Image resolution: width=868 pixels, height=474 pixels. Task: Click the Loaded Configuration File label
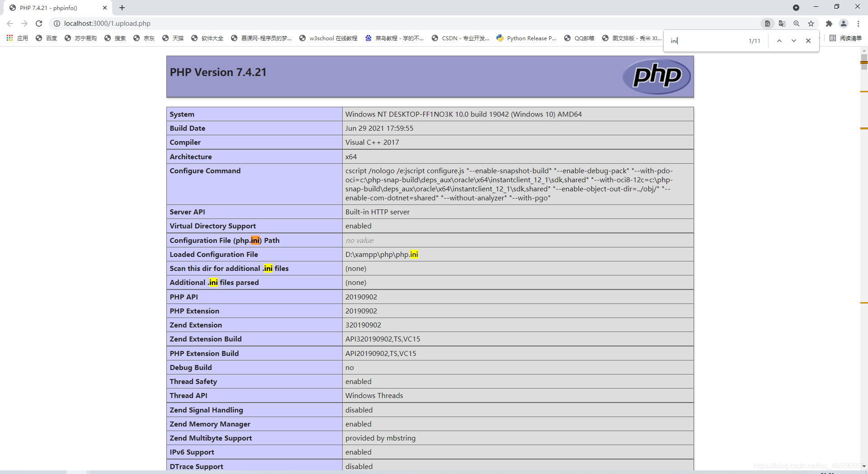(214, 254)
